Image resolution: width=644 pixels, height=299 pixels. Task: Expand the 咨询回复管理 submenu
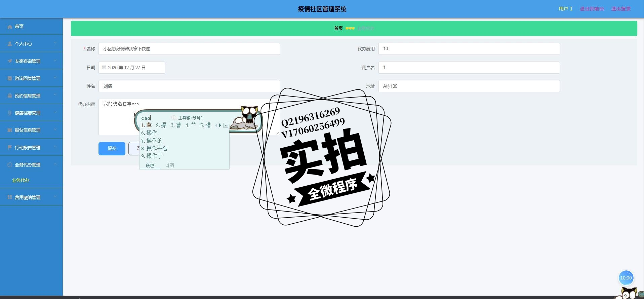[x=55, y=78]
